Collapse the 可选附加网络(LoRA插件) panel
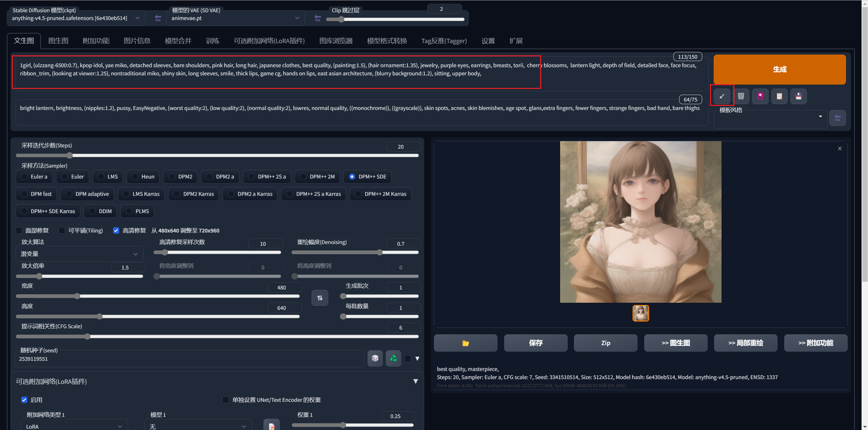The width and height of the screenshot is (868, 430). point(415,381)
